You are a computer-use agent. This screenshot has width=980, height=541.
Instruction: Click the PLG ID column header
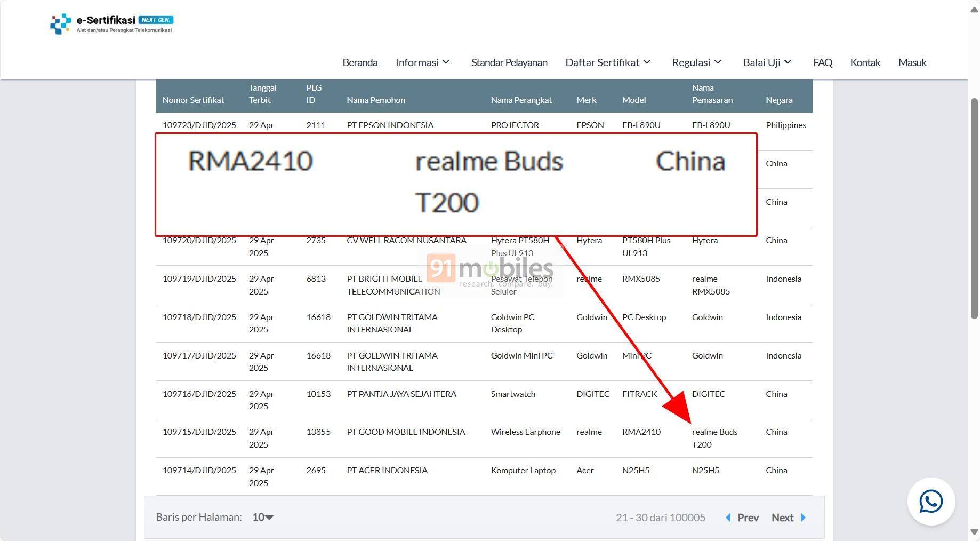pos(314,93)
